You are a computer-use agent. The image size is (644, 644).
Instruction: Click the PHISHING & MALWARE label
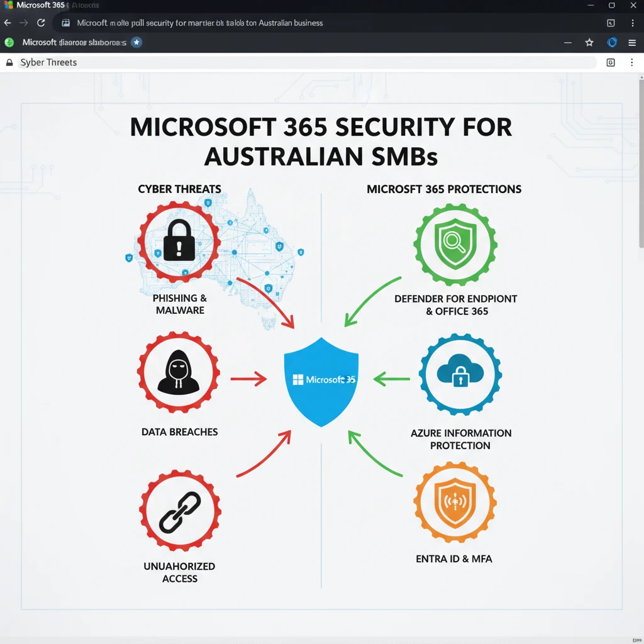coord(180,304)
